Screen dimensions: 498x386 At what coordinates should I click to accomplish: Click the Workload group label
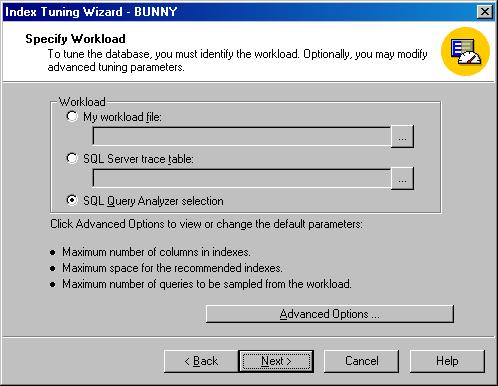82,102
